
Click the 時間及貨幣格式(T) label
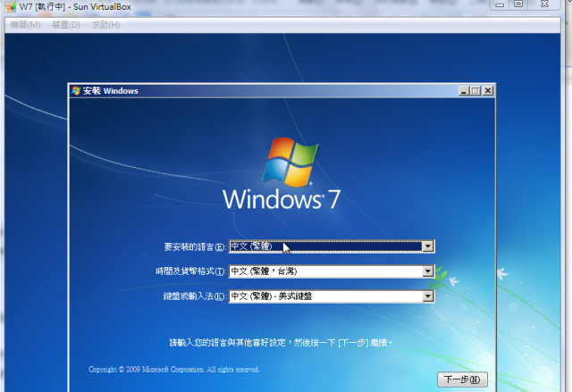coord(191,271)
